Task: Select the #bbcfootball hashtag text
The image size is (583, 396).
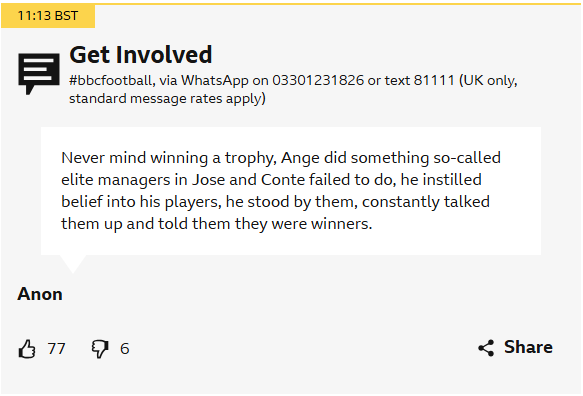Action: tap(112, 80)
